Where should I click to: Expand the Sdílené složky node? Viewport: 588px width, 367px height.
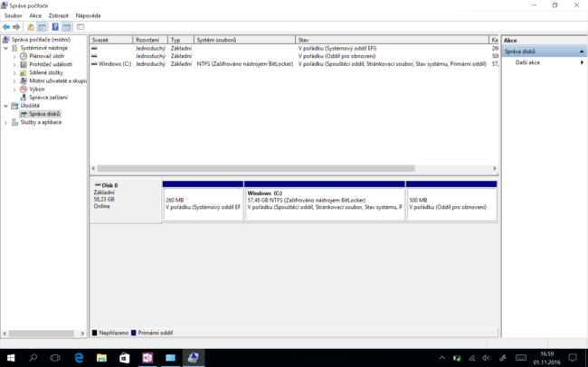coord(14,72)
